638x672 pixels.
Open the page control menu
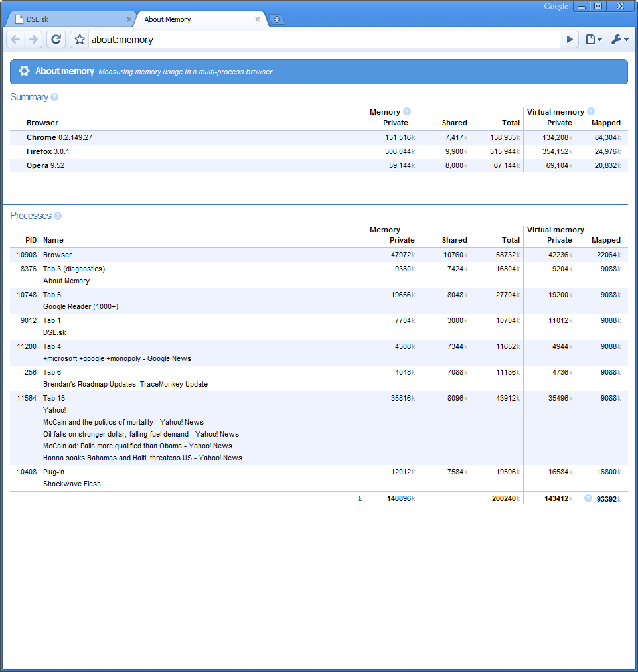pos(594,40)
